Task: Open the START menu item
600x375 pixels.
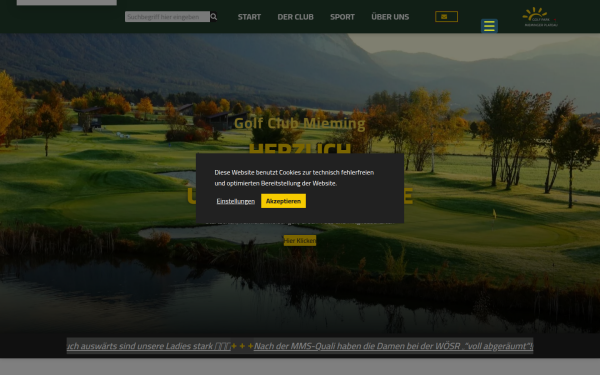Action: 249,17
